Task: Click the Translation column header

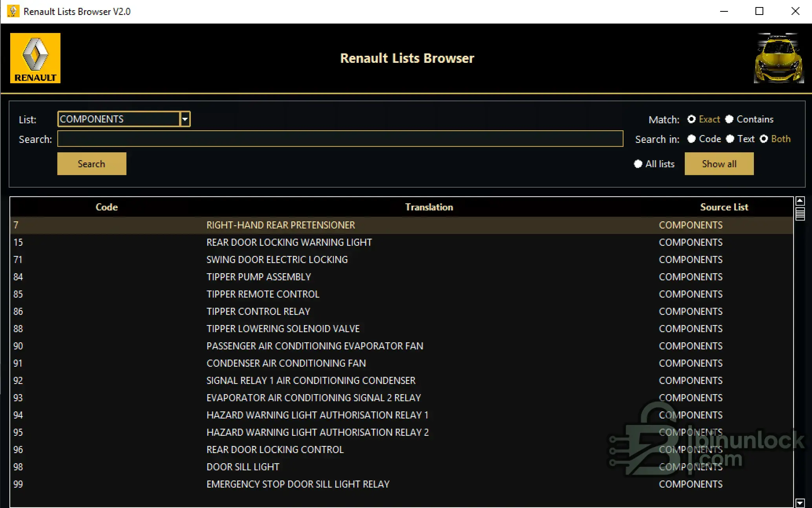Action: point(429,207)
